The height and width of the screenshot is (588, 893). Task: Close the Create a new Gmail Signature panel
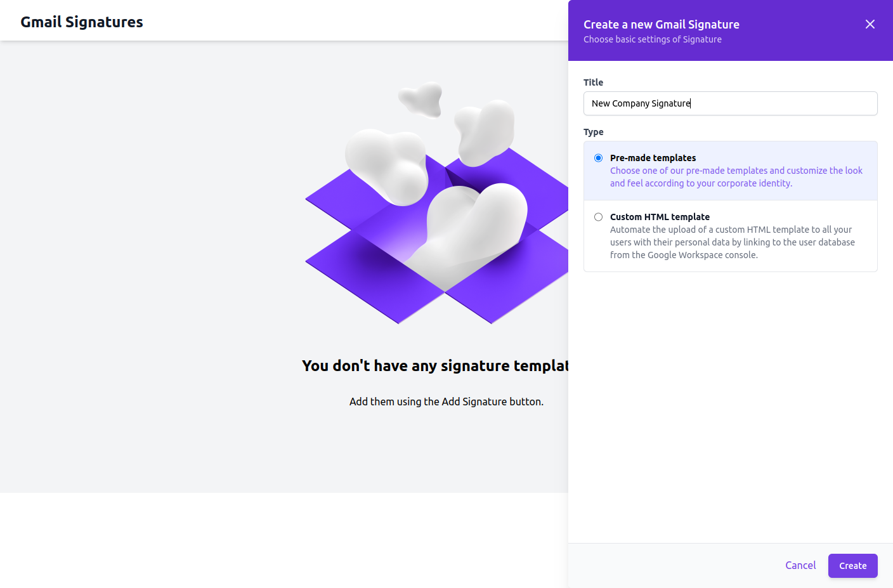coord(870,24)
